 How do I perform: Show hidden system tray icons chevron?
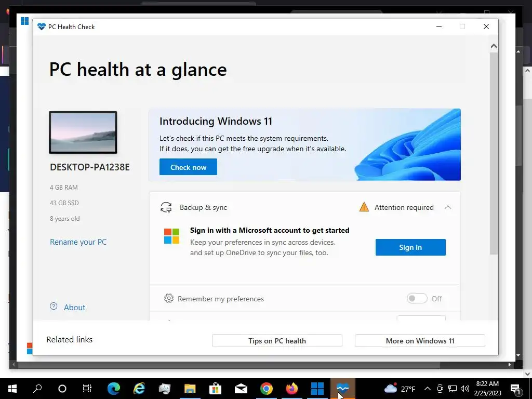pyautogui.click(x=428, y=389)
